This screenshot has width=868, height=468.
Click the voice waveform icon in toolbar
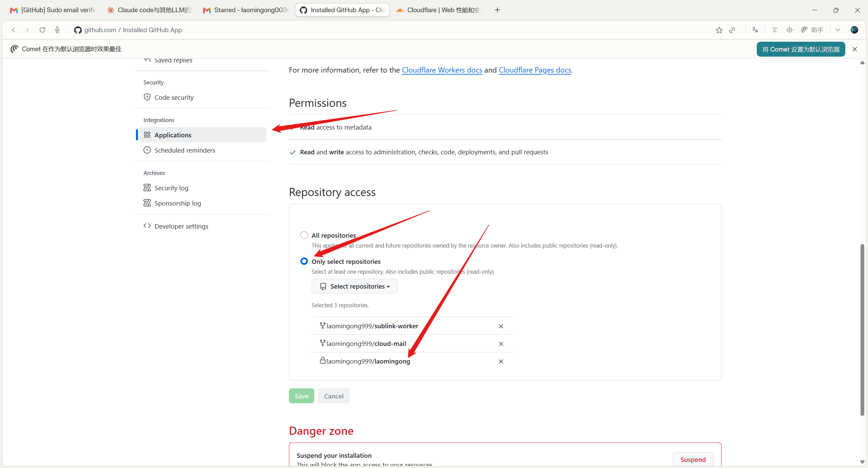tap(789, 30)
